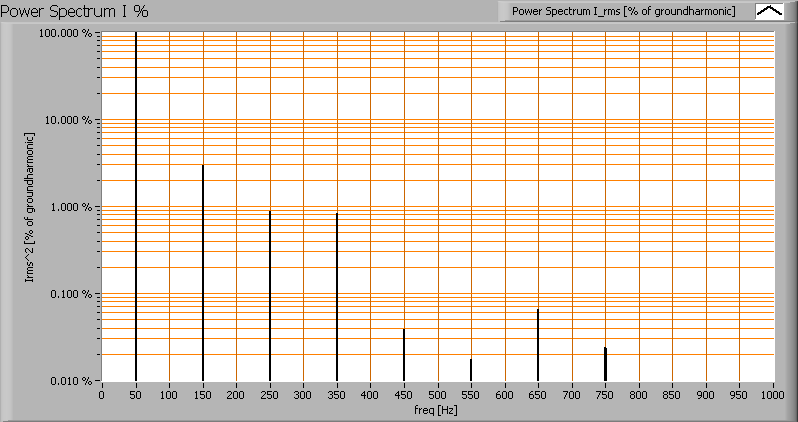Click the 1.000 % y-axis tick label
This screenshot has width=798, height=422.
tap(73, 207)
